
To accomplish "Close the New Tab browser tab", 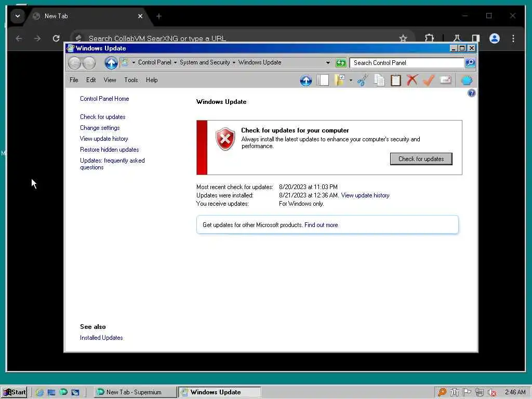I will pos(140,16).
